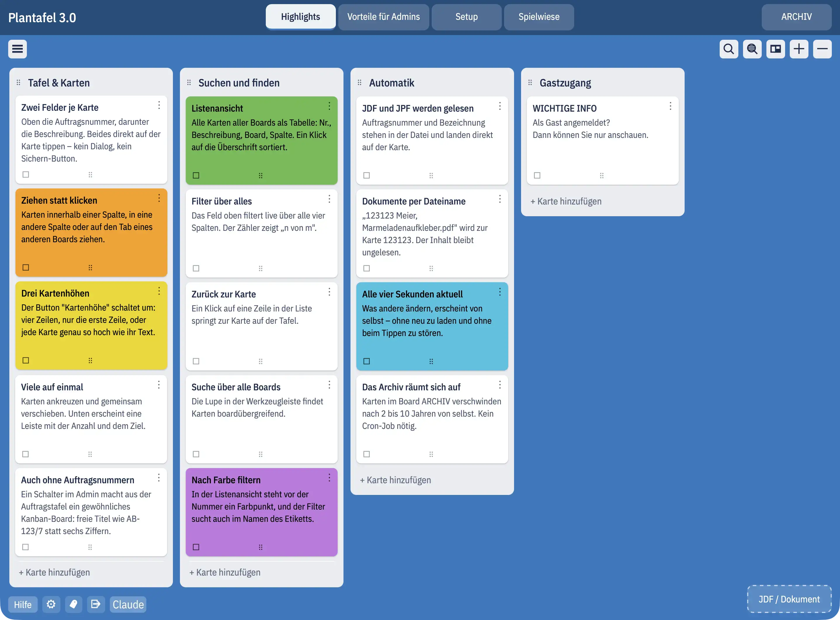Open three-dot menu on Suche über alle Boards
This screenshot has width=840, height=620.
click(329, 385)
